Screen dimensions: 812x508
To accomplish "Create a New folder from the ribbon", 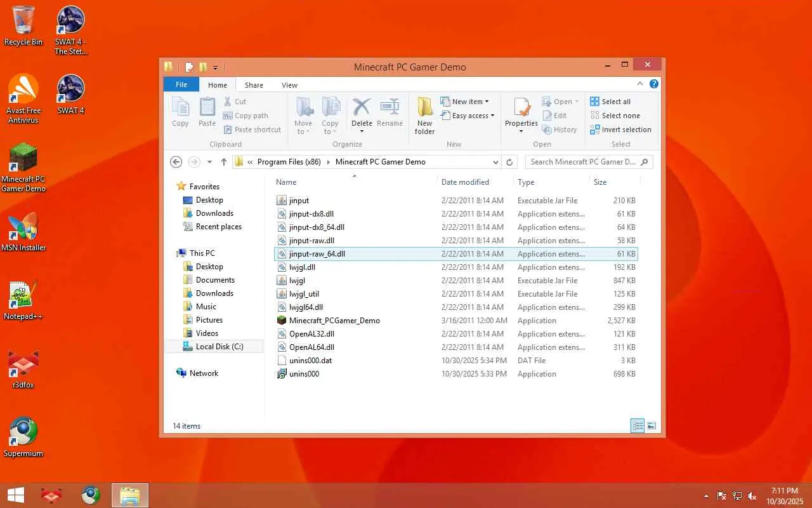I will point(424,116).
